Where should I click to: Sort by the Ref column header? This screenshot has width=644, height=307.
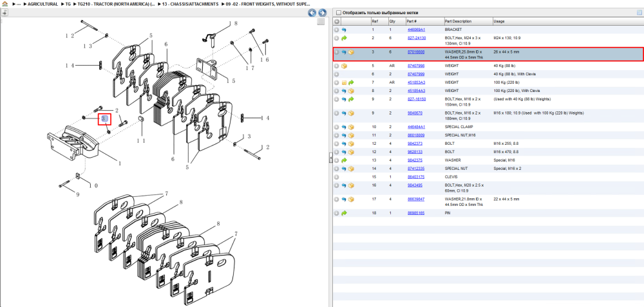pyautogui.click(x=378, y=21)
